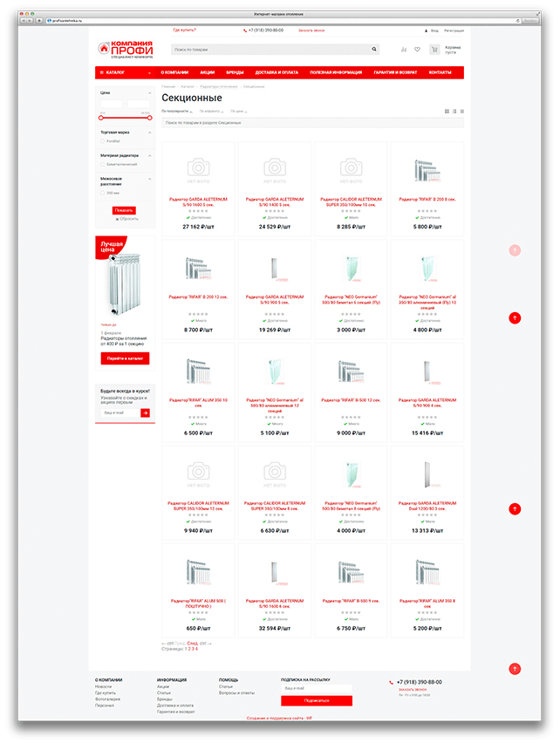
Task: Click the Вход login link
Action: coord(434,31)
